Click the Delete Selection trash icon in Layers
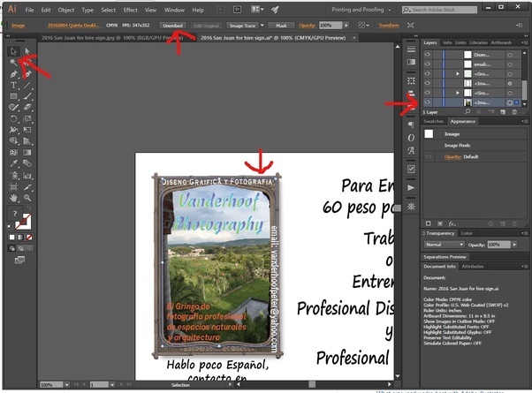The height and width of the screenshot is (393, 532). pos(514,112)
